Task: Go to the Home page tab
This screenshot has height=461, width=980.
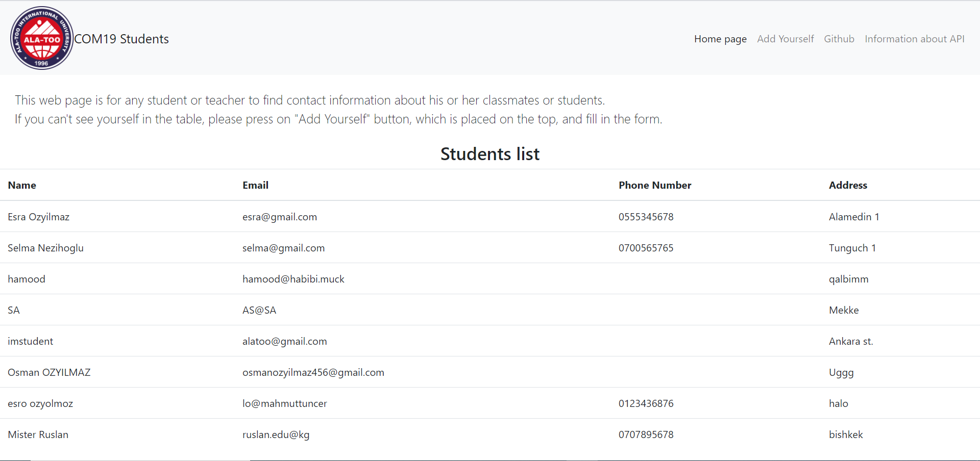Action: pyautogui.click(x=720, y=39)
